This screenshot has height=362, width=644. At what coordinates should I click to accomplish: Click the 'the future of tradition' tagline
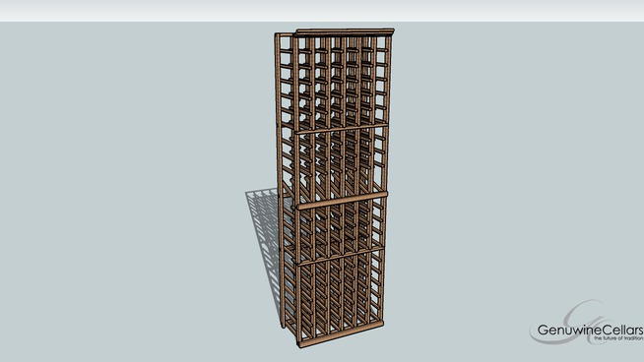click(x=618, y=338)
